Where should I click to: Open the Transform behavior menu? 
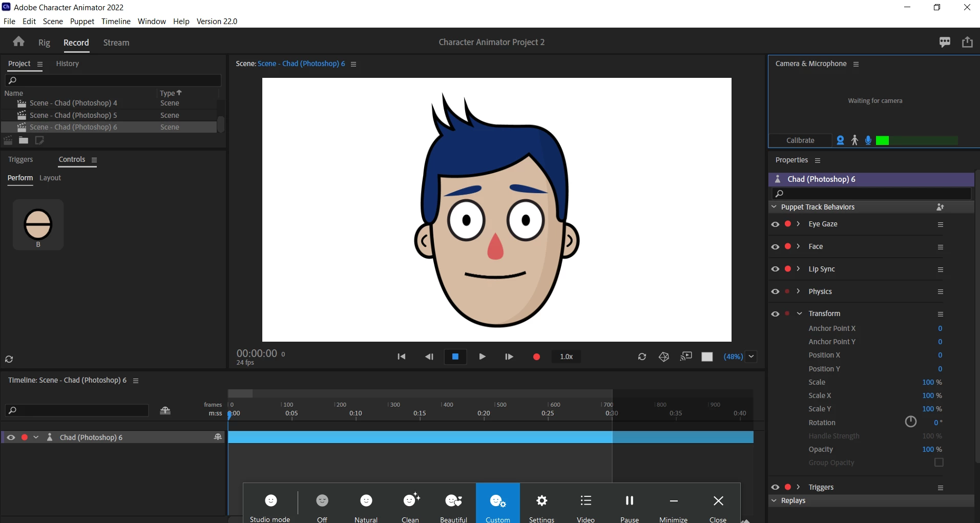pyautogui.click(x=941, y=314)
